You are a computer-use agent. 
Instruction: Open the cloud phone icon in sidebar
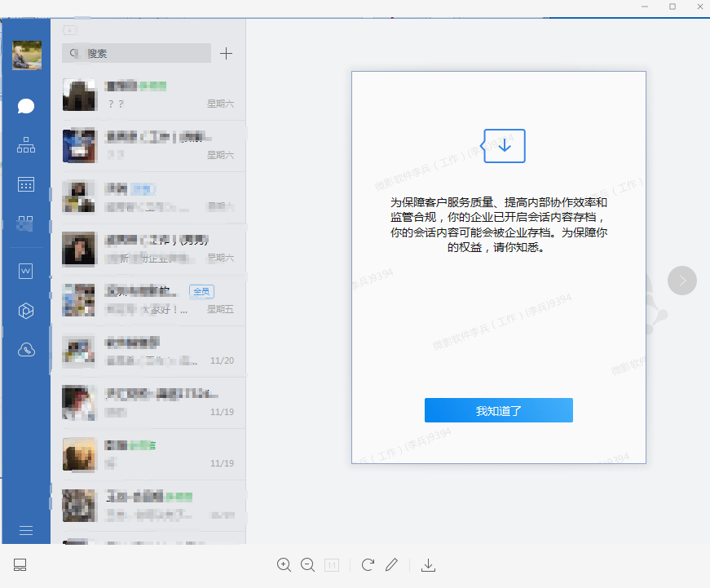(x=26, y=350)
